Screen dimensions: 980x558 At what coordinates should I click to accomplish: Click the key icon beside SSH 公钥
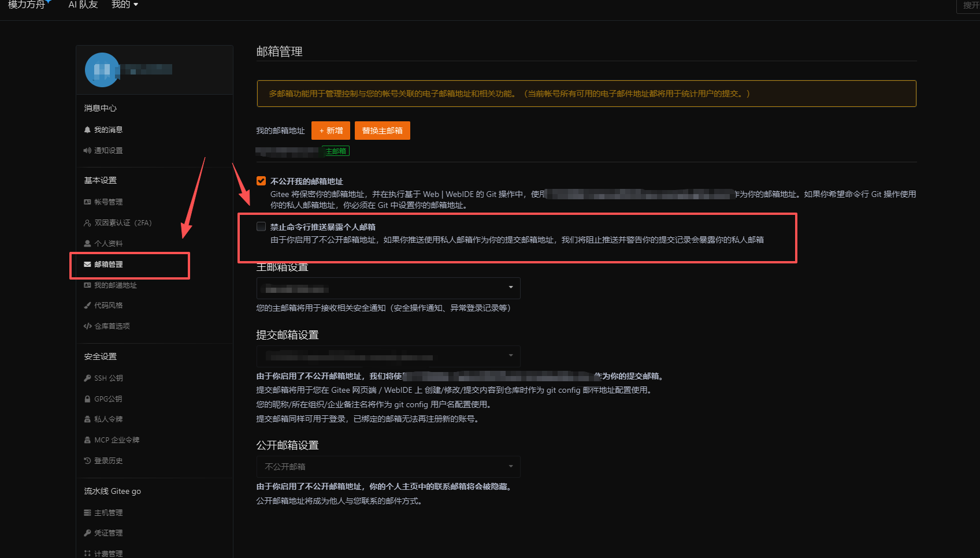[87, 378]
